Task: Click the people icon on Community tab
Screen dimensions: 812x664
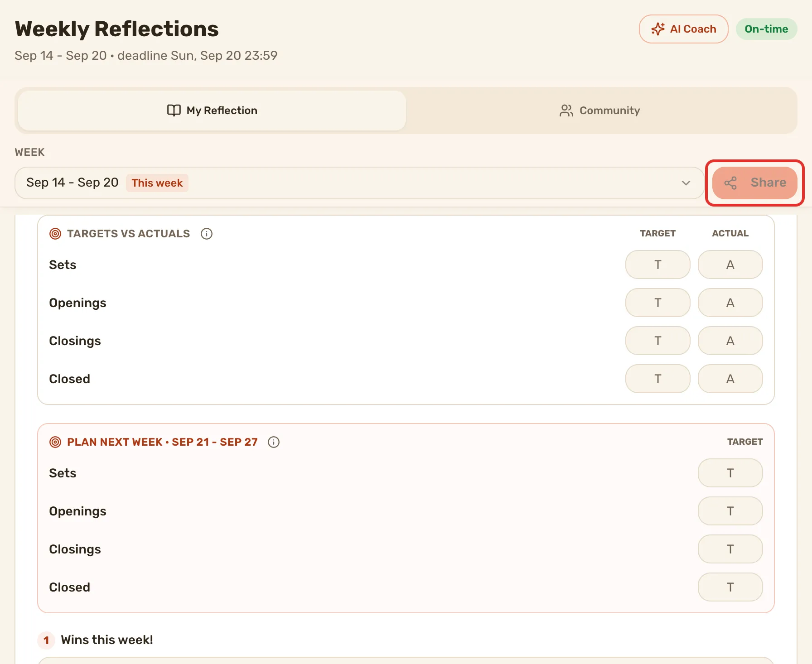Action: [566, 111]
